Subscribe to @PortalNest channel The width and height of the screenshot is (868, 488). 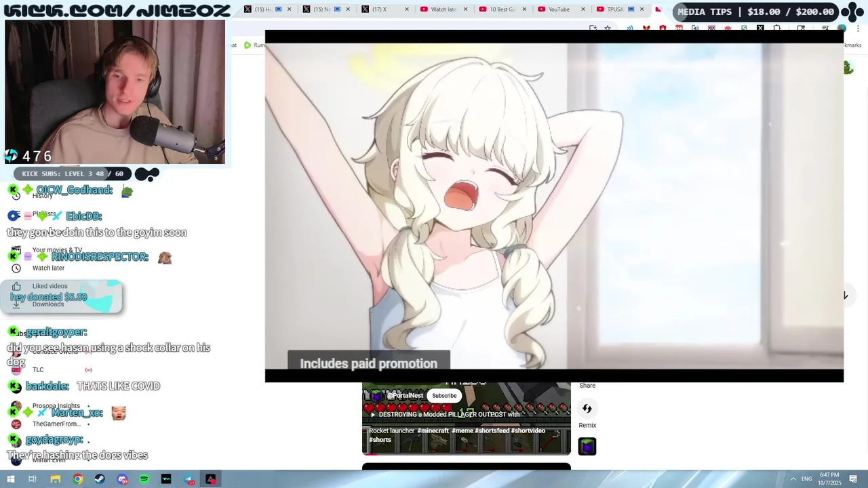[444, 396]
